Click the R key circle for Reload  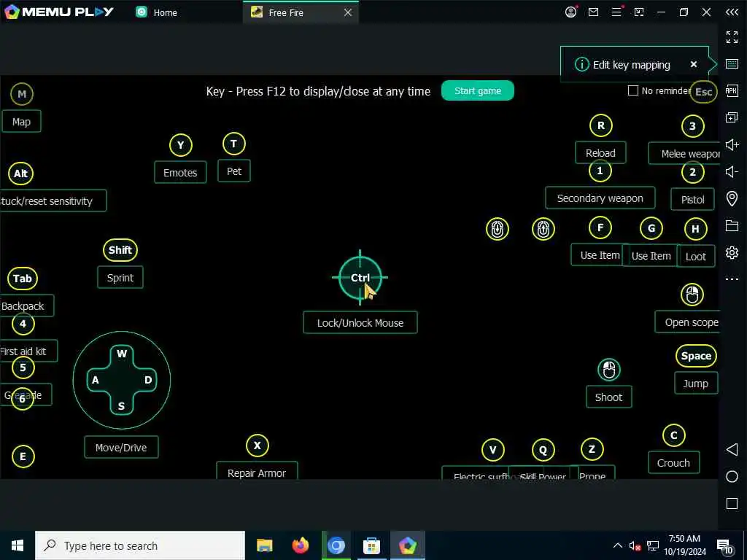601,125
